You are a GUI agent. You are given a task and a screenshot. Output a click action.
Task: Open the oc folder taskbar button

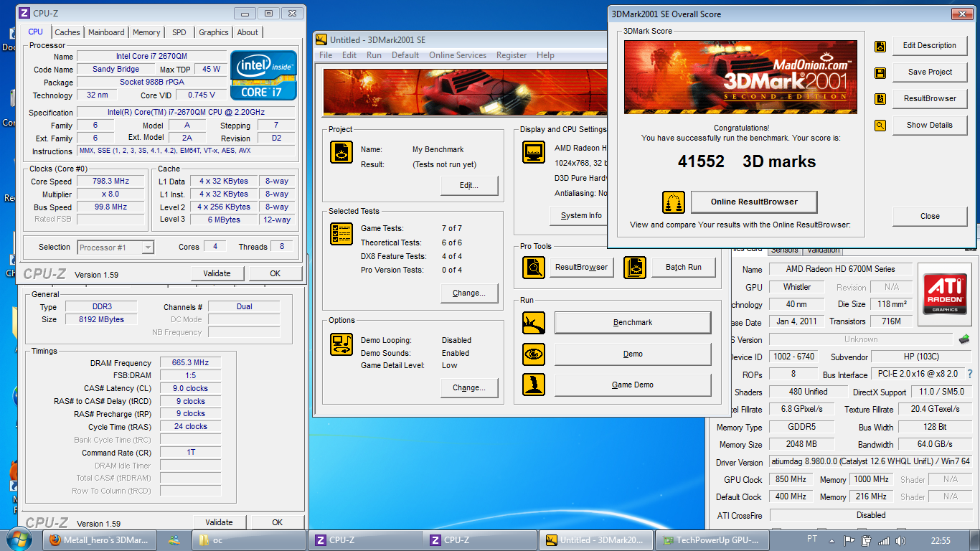248,540
